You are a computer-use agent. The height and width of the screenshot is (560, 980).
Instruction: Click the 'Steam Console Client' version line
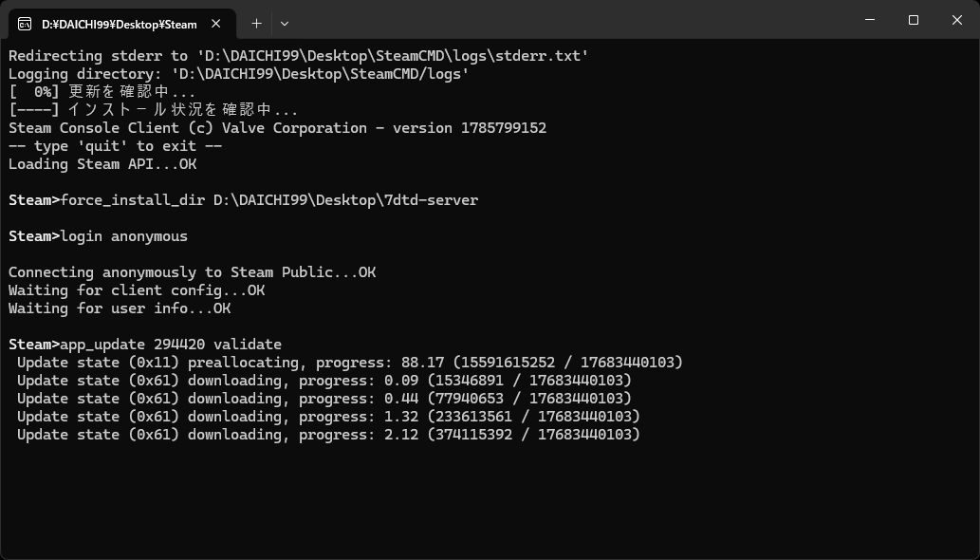(278, 128)
